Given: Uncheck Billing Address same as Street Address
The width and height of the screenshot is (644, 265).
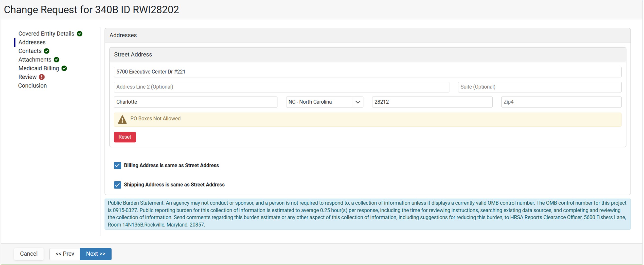Looking at the screenshot, I should pyautogui.click(x=118, y=165).
